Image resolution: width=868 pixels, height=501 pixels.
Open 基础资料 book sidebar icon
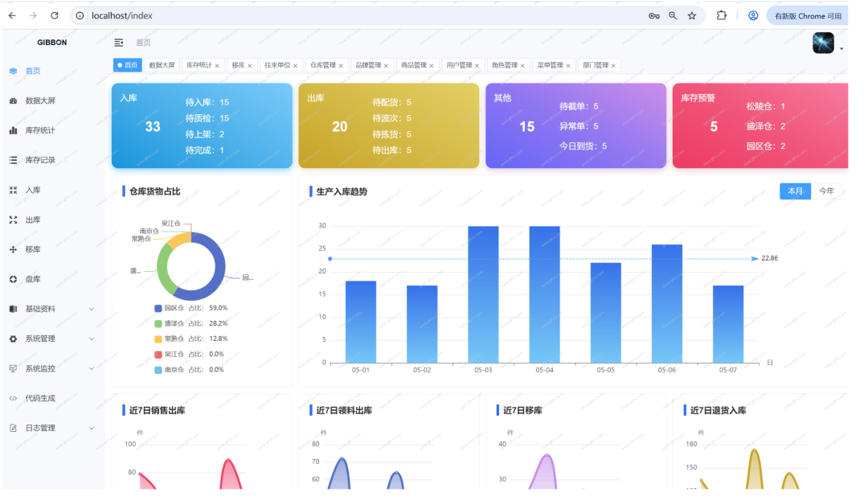14,309
